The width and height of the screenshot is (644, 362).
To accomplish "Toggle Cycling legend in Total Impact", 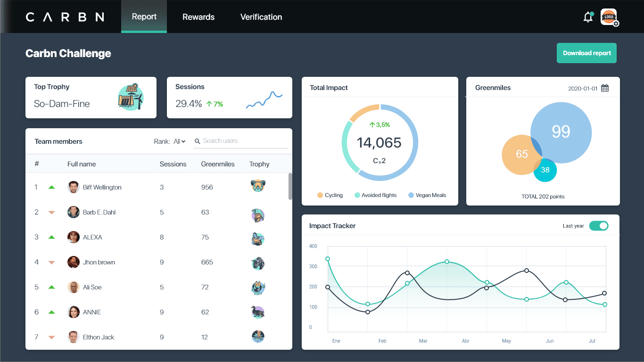I will coord(330,195).
